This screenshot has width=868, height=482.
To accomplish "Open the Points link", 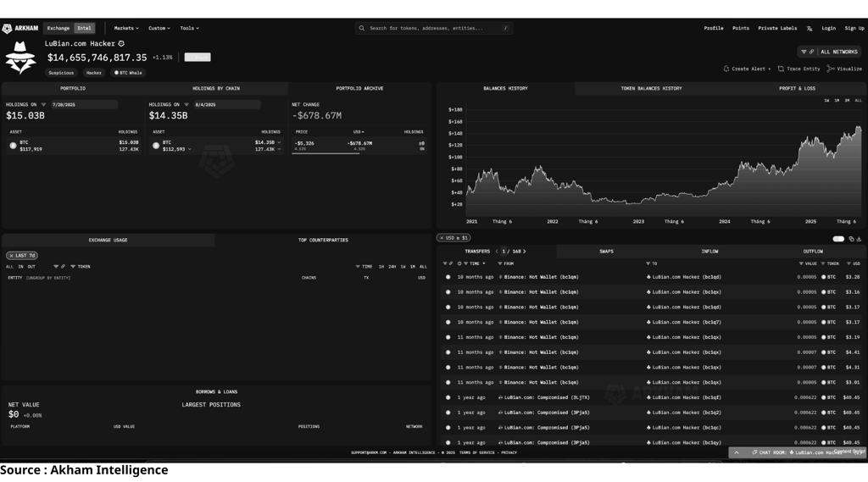I will click(741, 28).
